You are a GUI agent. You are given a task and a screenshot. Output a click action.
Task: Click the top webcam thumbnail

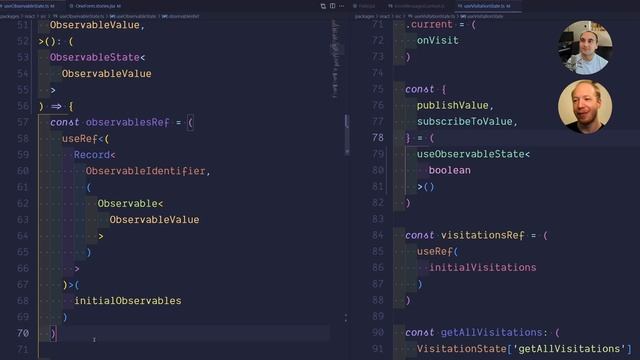click(585, 47)
